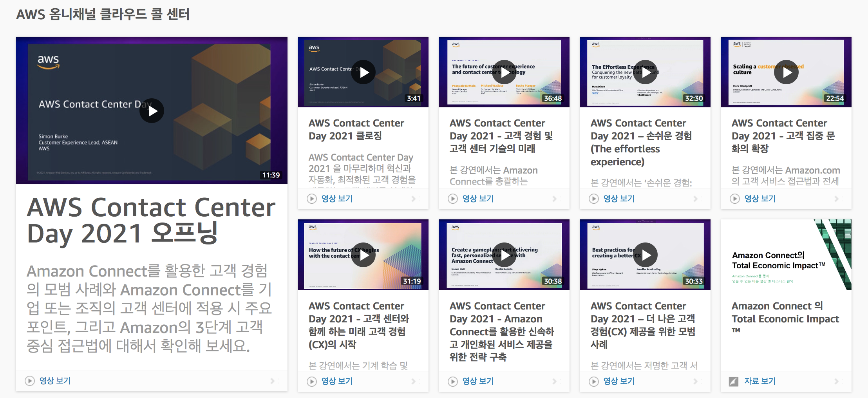Click the footer chevron on the 고객 집중 문화의 확장 card
The image size is (868, 398).
point(836,199)
